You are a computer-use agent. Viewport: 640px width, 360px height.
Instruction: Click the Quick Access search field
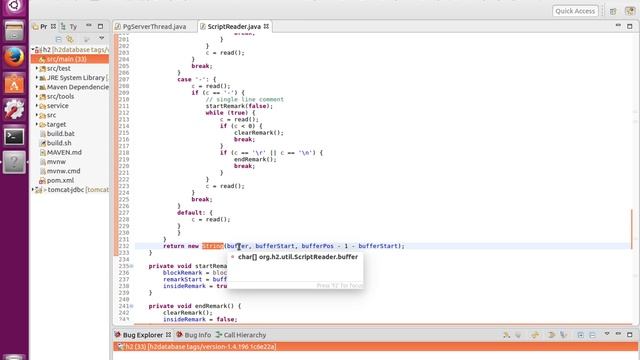pos(575,11)
